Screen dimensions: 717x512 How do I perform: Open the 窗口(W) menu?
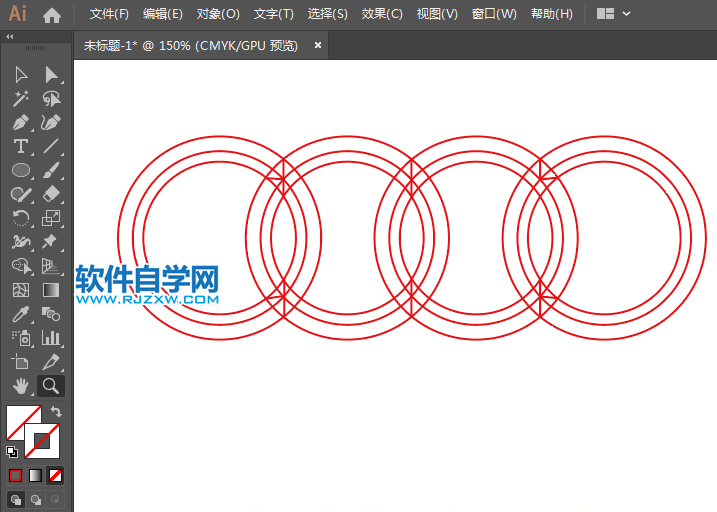point(494,14)
